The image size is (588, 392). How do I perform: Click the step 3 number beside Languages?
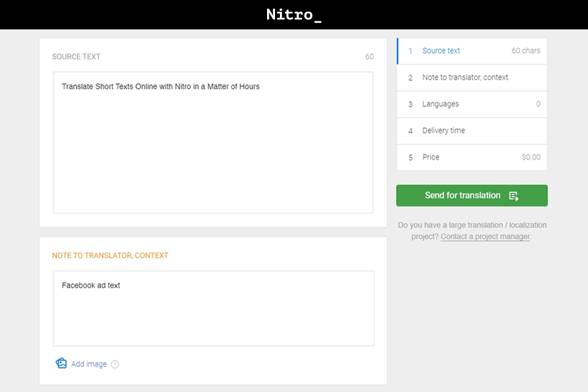tap(410, 104)
